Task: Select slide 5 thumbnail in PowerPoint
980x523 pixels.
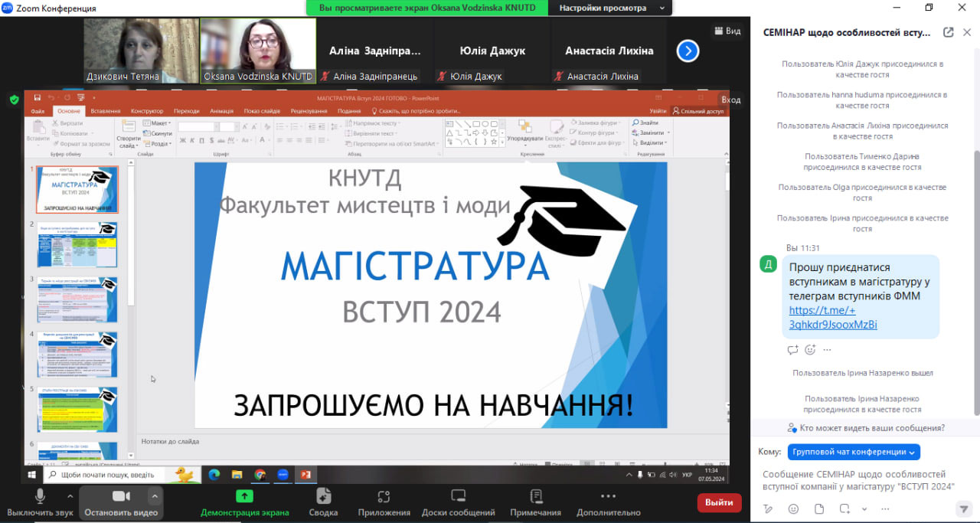Action: (x=77, y=410)
